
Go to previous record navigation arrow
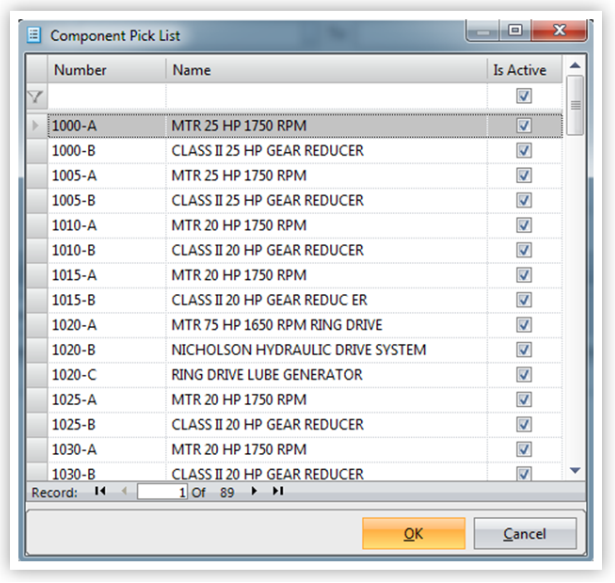124,492
